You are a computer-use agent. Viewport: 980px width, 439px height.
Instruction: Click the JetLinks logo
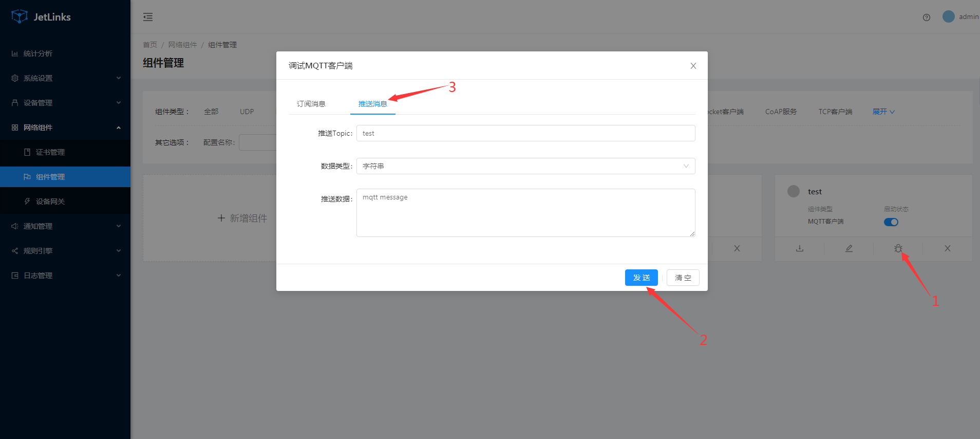pos(41,16)
